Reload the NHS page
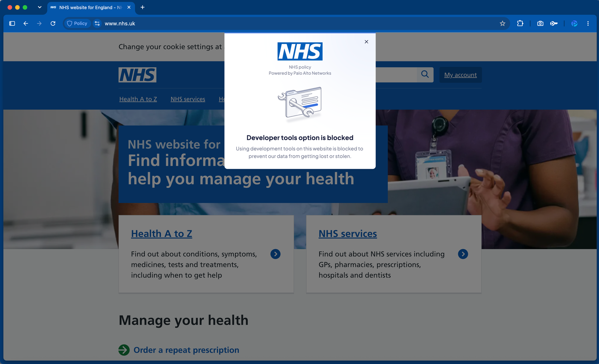The image size is (599, 364). pyautogui.click(x=53, y=23)
